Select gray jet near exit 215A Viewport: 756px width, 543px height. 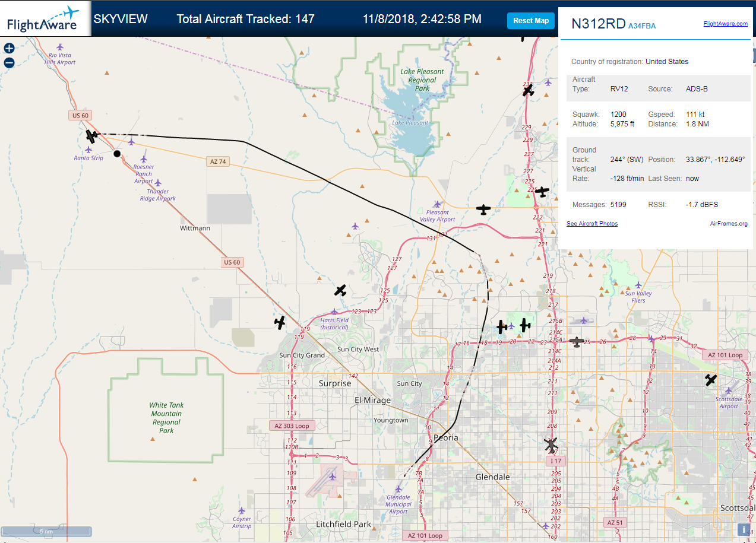point(576,341)
